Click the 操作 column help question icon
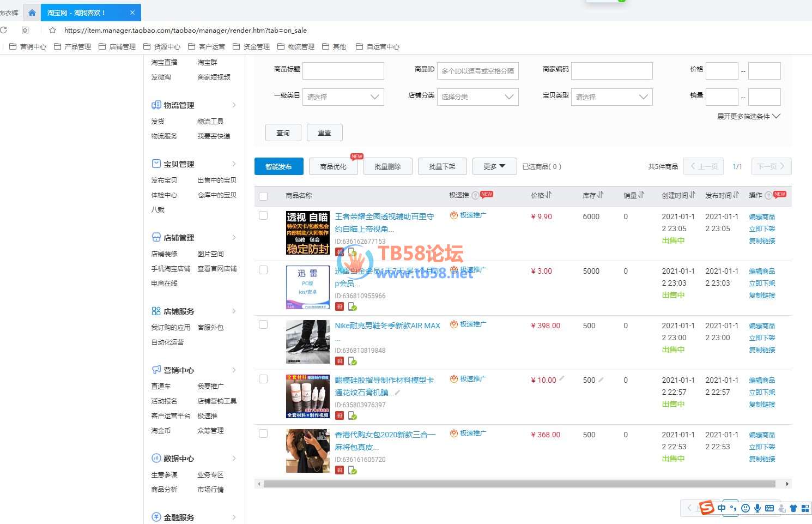The image size is (812, 524). point(768,195)
